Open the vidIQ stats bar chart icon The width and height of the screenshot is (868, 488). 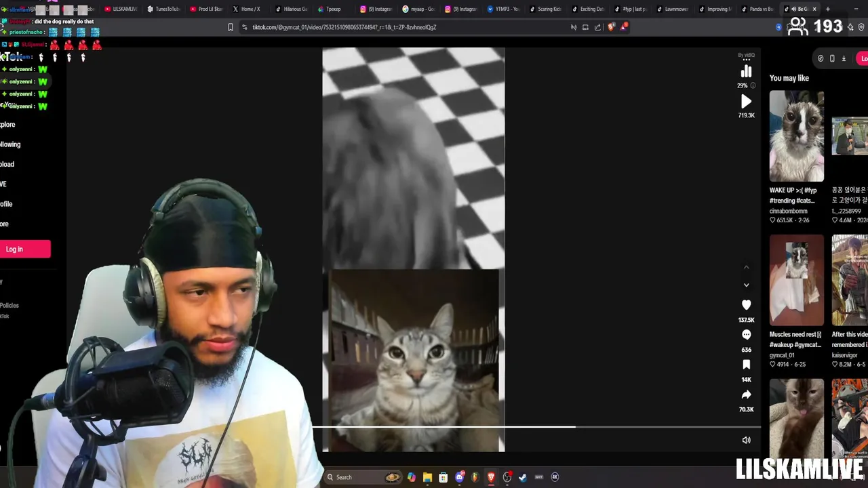746,72
